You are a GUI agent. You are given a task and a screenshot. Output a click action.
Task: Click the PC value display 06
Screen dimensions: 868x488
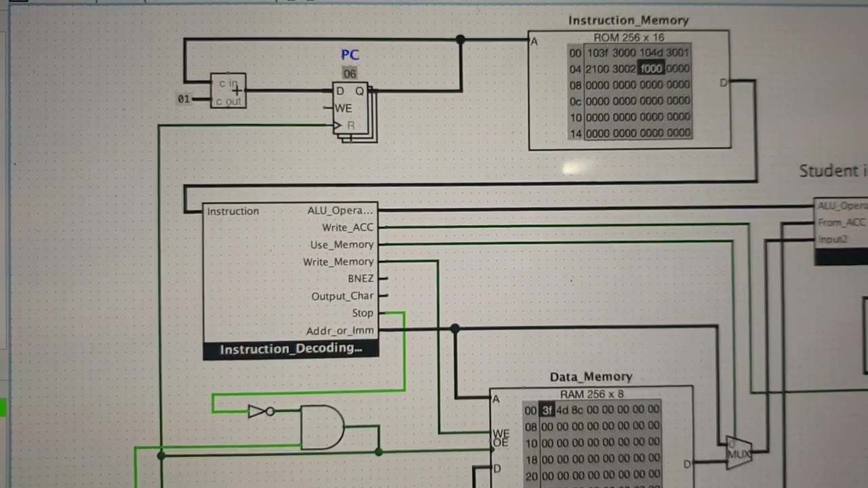(x=349, y=73)
